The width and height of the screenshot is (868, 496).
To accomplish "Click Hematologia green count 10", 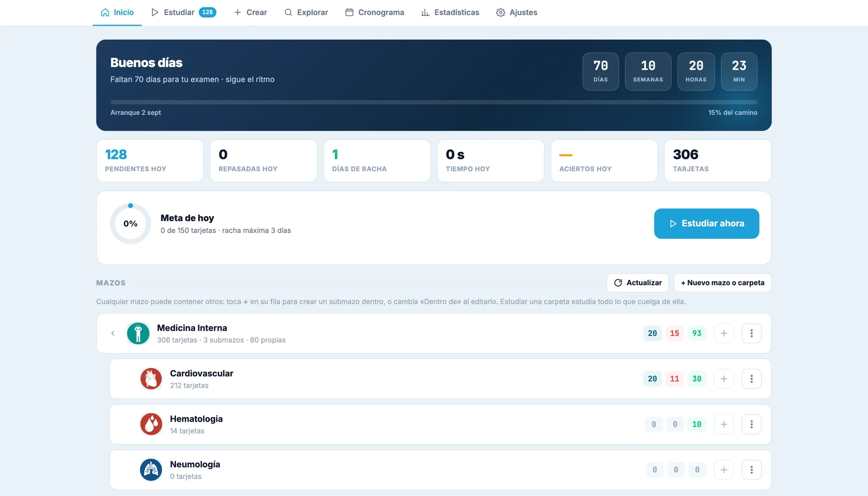I will click(x=697, y=424).
